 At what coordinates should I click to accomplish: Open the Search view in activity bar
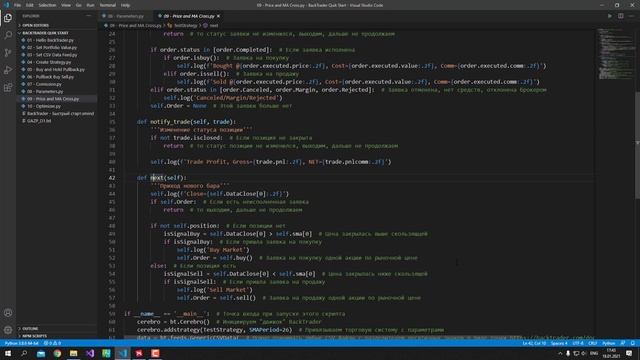tap(8, 35)
